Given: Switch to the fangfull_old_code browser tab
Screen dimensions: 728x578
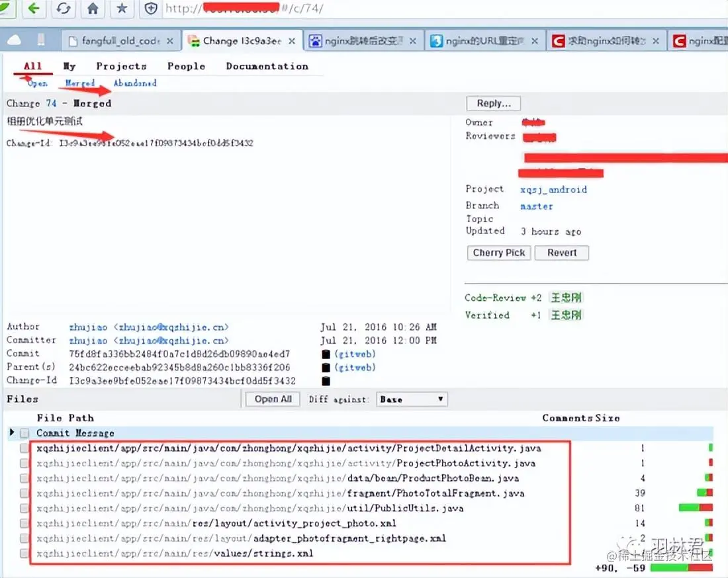Looking at the screenshot, I should [x=120, y=41].
